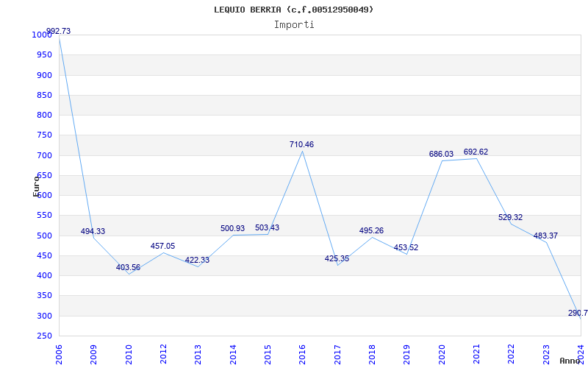Select the 992.73 data label
Image resolution: width=588 pixels, height=368 pixels.
(58, 31)
